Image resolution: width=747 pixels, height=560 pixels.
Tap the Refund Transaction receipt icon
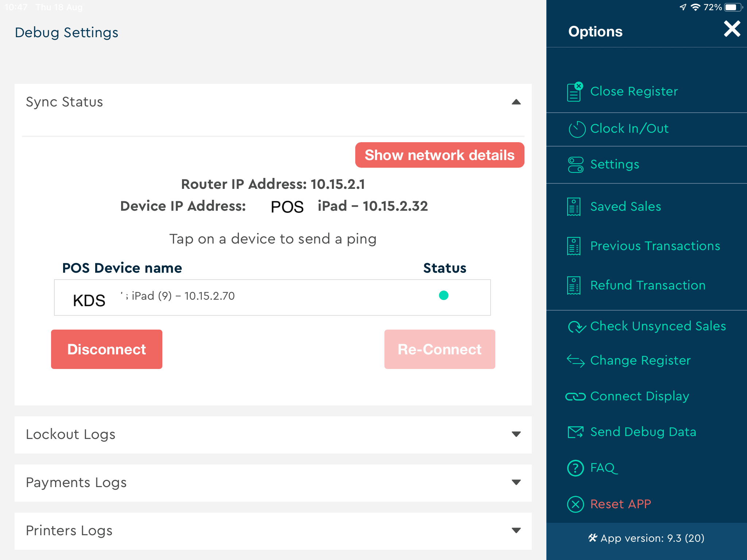574,285
